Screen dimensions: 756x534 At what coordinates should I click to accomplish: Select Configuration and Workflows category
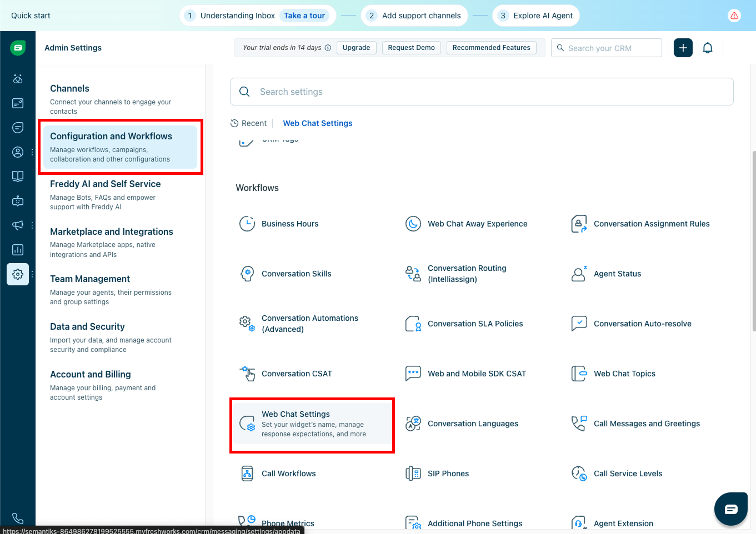120,147
